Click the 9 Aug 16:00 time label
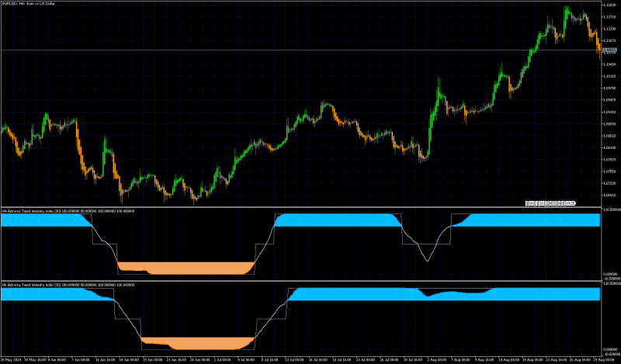This screenshot has width=621, height=364. tap(484, 359)
